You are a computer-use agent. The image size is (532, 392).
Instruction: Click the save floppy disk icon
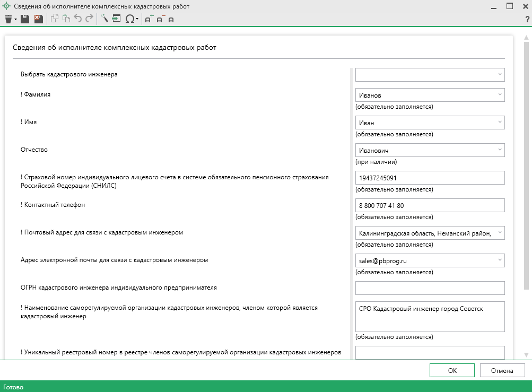(x=25, y=19)
